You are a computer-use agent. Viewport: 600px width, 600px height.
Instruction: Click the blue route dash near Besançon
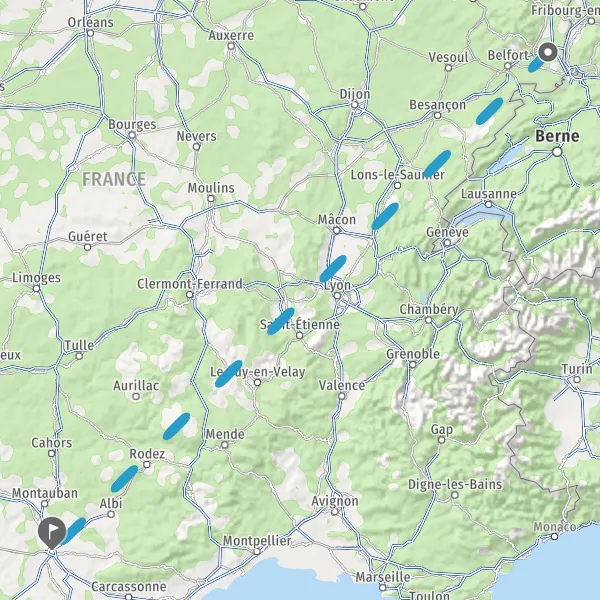(489, 111)
